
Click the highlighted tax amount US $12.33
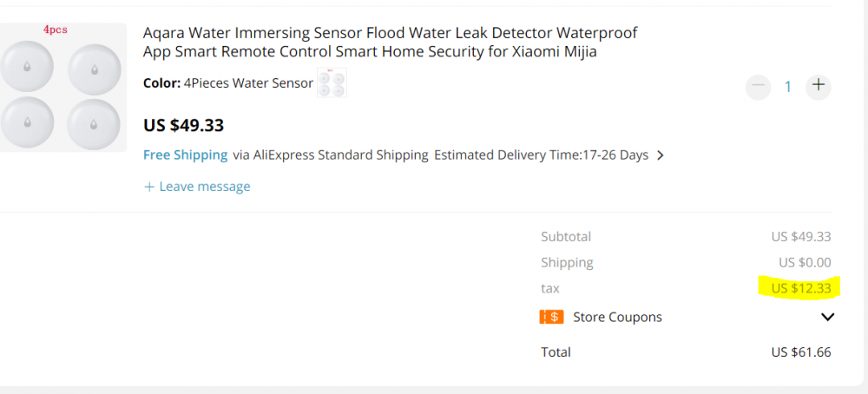pos(800,288)
